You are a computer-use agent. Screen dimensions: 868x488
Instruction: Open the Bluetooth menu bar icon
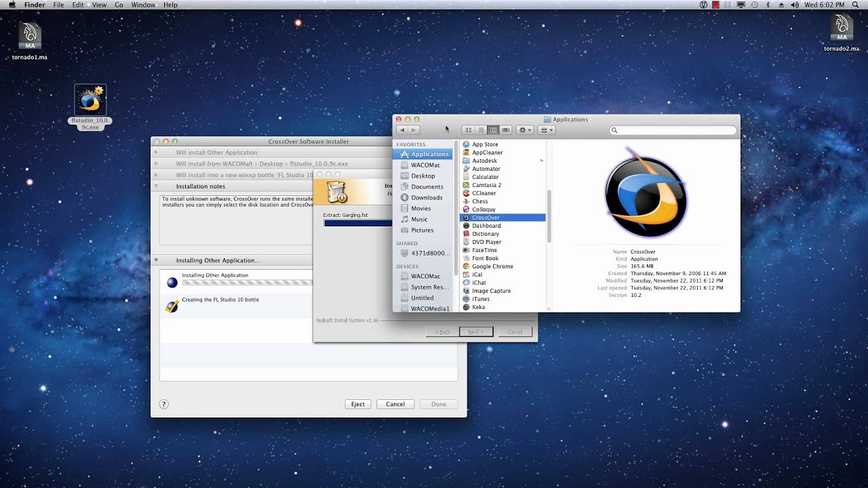pyautogui.click(x=768, y=5)
